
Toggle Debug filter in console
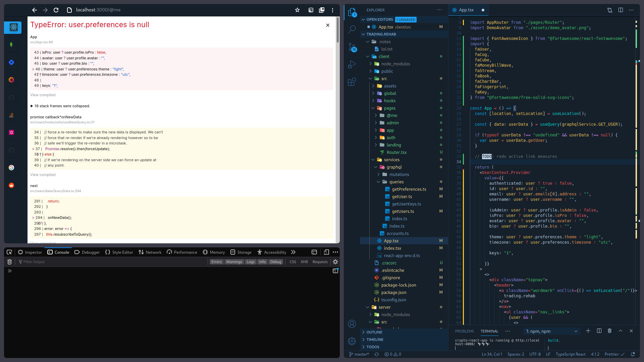276,262
